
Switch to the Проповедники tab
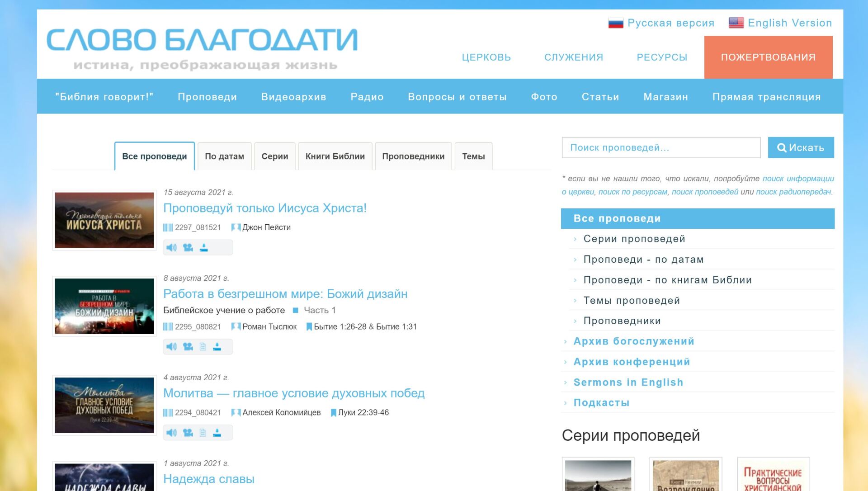click(x=413, y=156)
